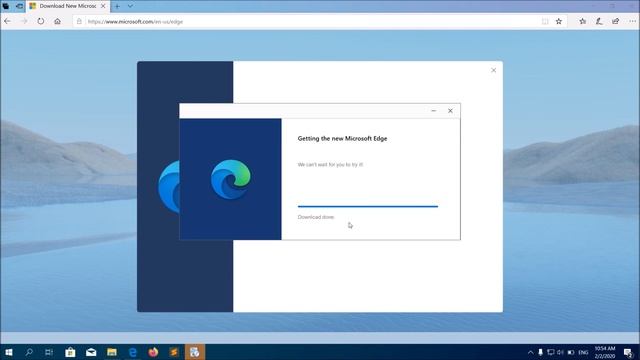The width and height of the screenshot is (640, 360).
Task: Open File Explorer from taskbar
Action: click(112, 352)
